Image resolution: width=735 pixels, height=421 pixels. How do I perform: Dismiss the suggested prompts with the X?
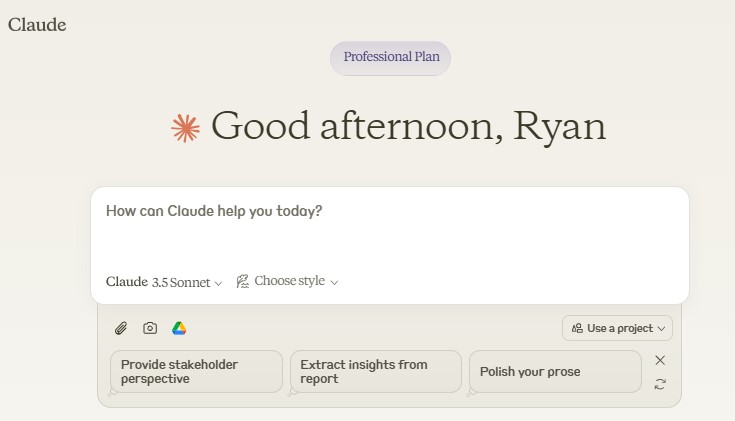pos(660,360)
